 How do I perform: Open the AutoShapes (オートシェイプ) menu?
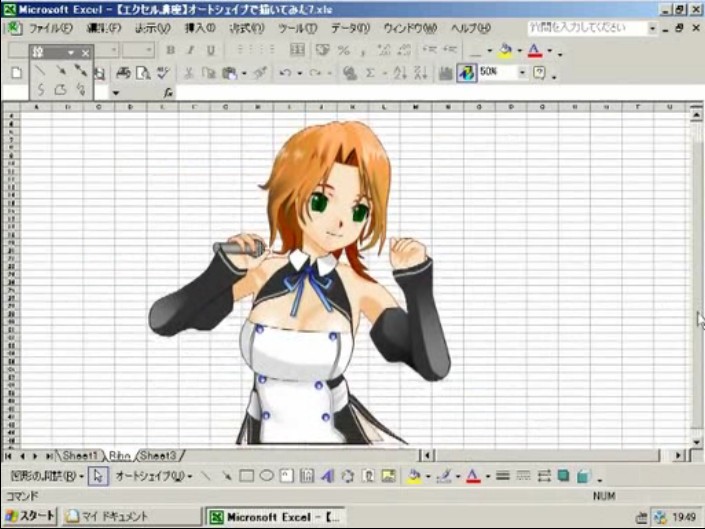[153, 476]
